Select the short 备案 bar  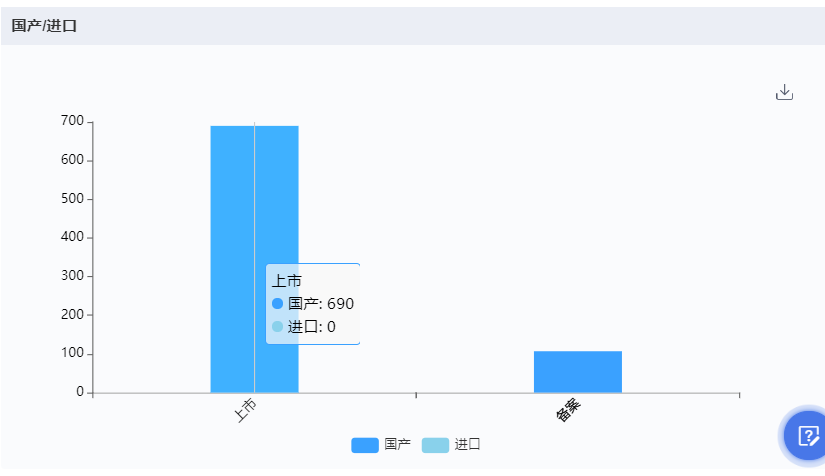(x=577, y=372)
